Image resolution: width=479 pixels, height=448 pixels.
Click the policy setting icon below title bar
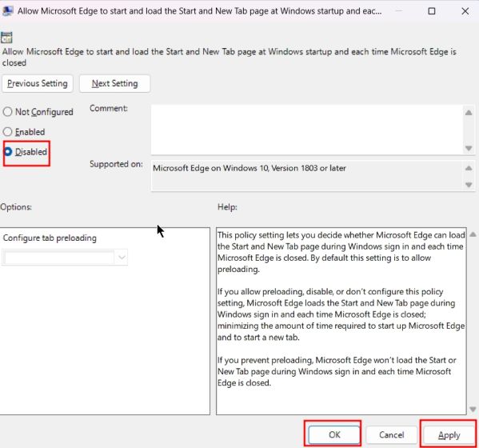6,38
